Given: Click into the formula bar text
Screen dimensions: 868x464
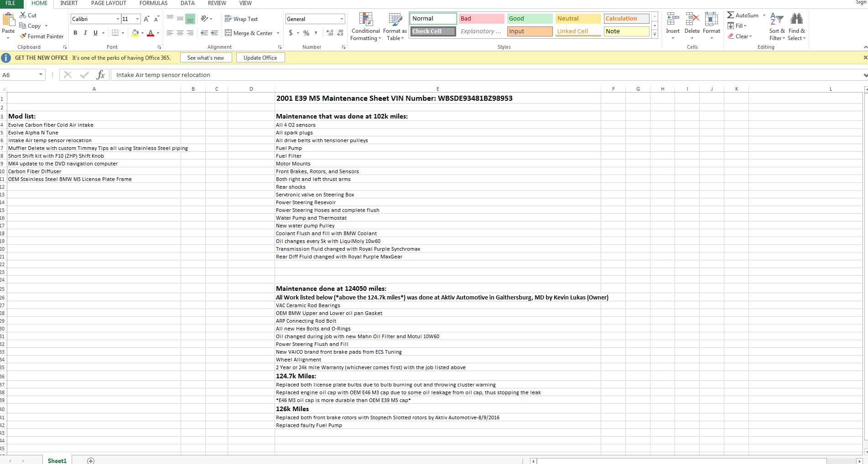Looking at the screenshot, I should pyautogui.click(x=487, y=75).
